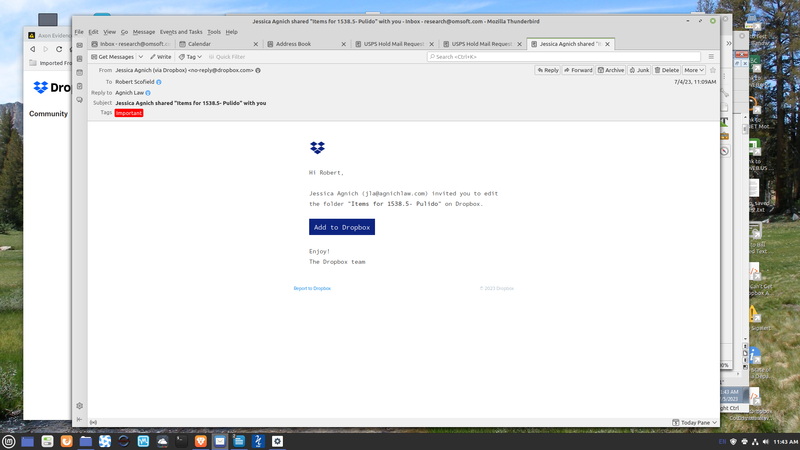Screen dimensions: 800x450
Task: Reply to the message
Action: point(548,70)
